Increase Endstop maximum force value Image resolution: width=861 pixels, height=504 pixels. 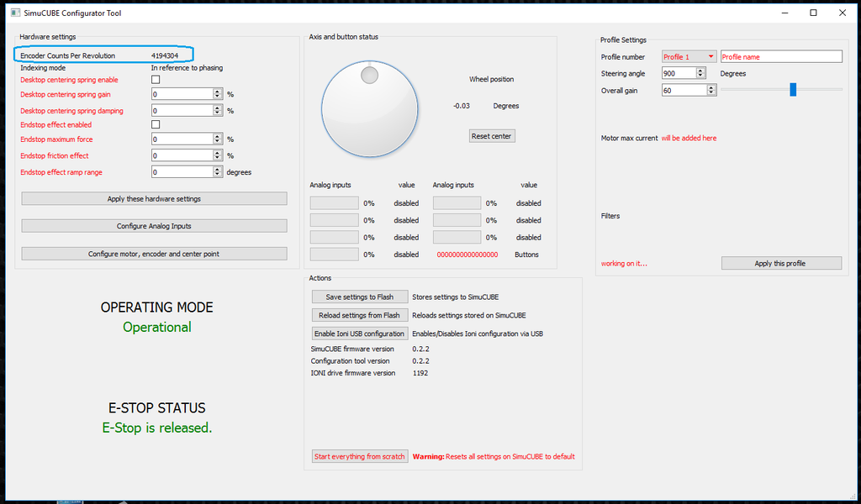pos(218,136)
